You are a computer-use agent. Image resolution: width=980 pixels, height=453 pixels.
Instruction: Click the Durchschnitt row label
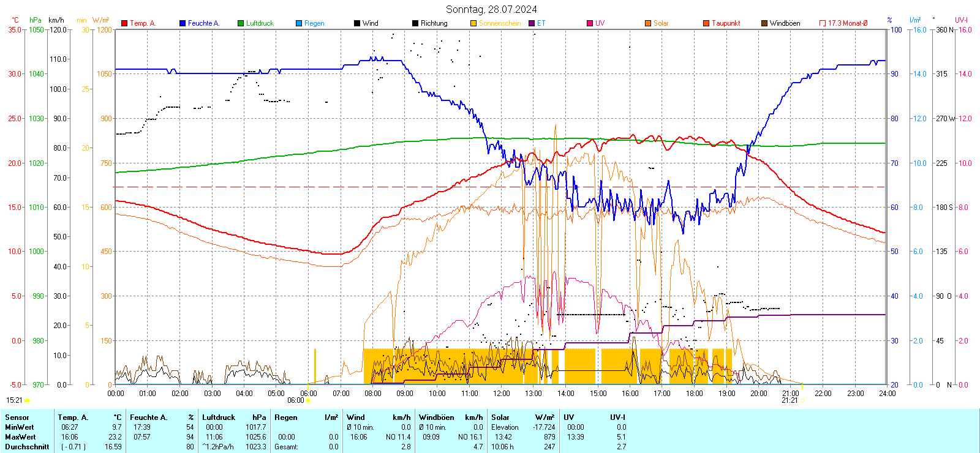point(27,447)
